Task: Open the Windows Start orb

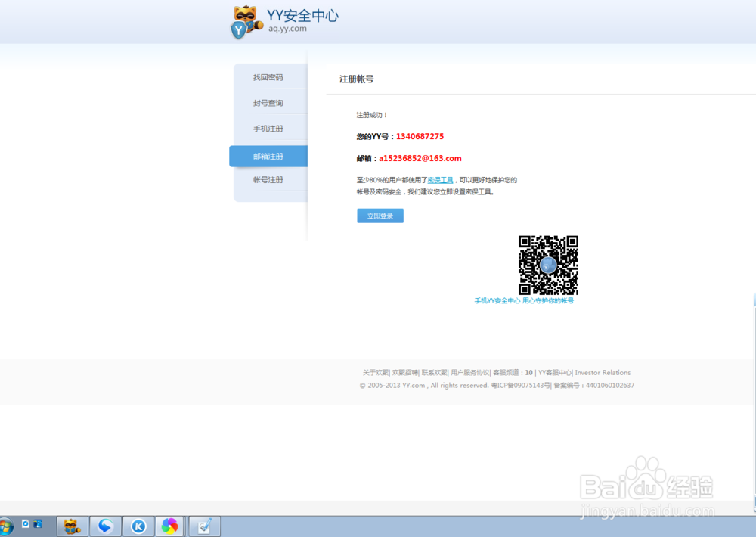Action: click(6, 527)
